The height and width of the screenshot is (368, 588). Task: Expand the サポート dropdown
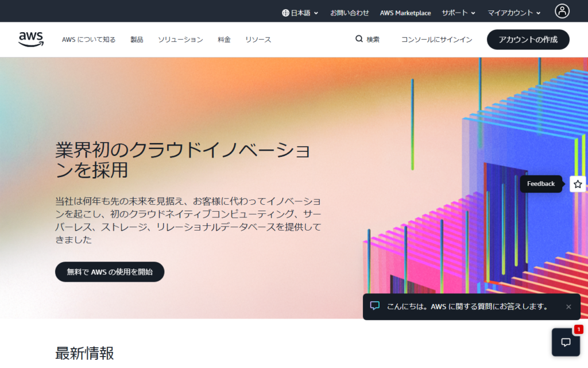pyautogui.click(x=458, y=13)
